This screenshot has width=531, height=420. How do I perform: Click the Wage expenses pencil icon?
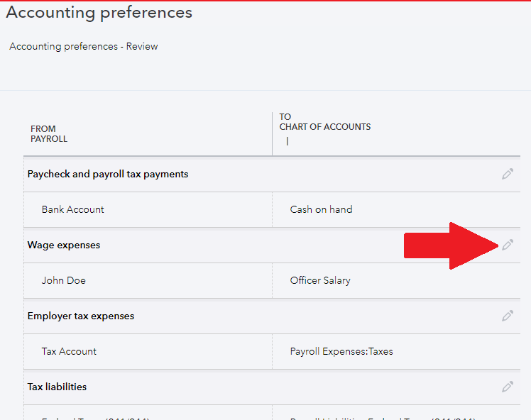click(508, 245)
